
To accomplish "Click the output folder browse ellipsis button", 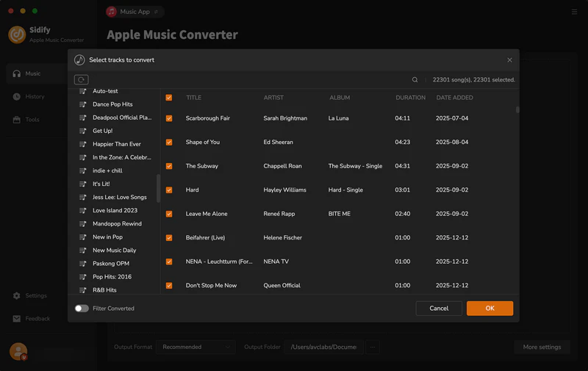I will (373, 347).
